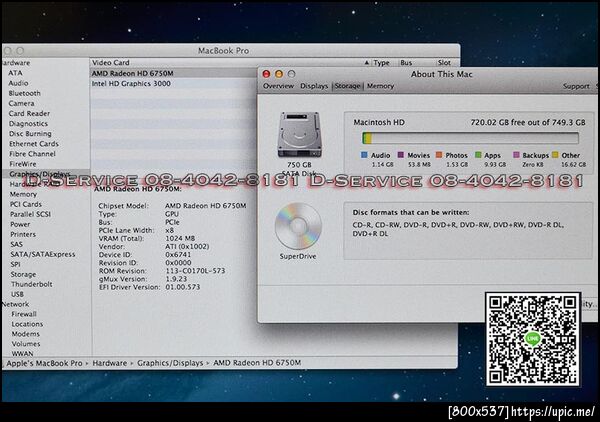Click the purple Movies legend swatch

click(401, 155)
